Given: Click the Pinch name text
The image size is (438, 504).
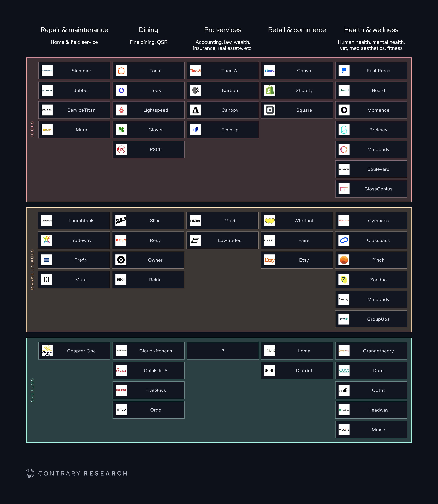Looking at the screenshot, I should click(x=378, y=260).
